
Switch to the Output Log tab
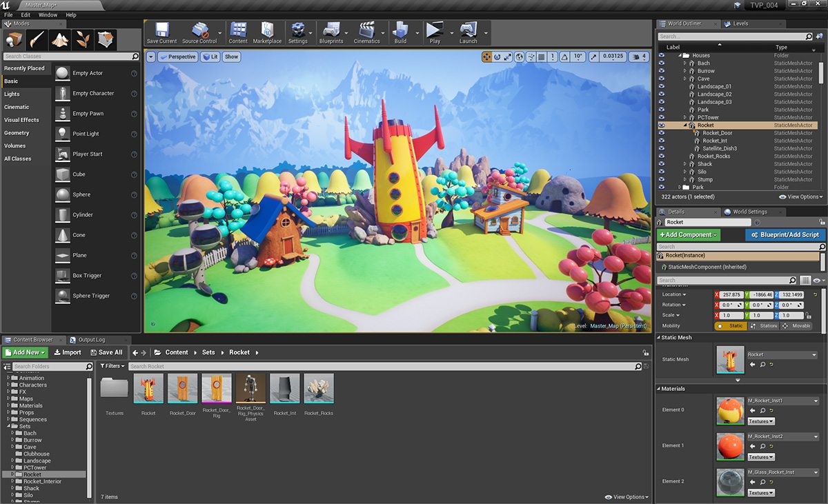pos(91,340)
